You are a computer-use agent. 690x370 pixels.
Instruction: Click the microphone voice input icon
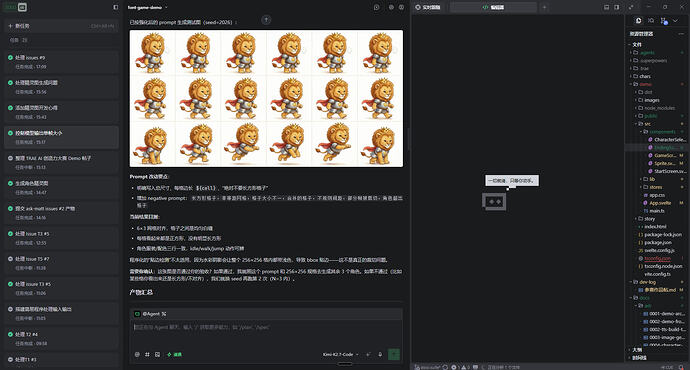[x=380, y=354]
